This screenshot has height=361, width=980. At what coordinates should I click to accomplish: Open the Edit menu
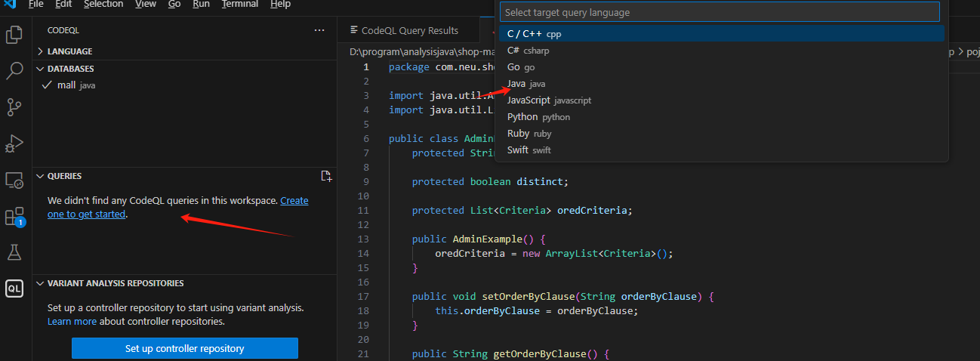[64, 4]
